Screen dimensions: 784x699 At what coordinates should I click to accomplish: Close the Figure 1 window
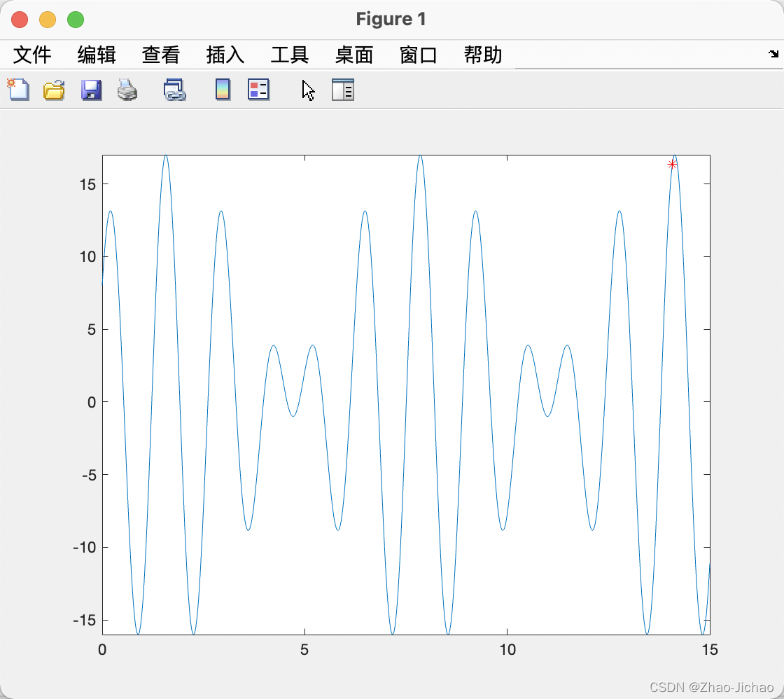coord(20,20)
